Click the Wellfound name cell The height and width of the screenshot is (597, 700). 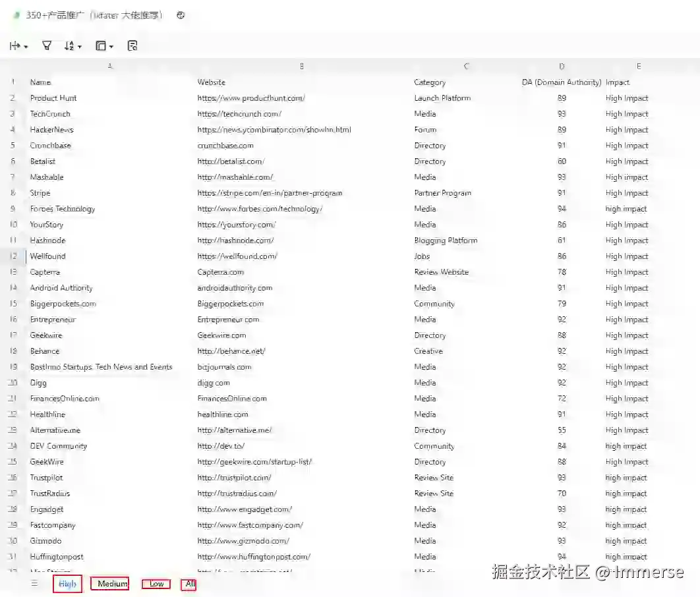[x=47, y=256]
